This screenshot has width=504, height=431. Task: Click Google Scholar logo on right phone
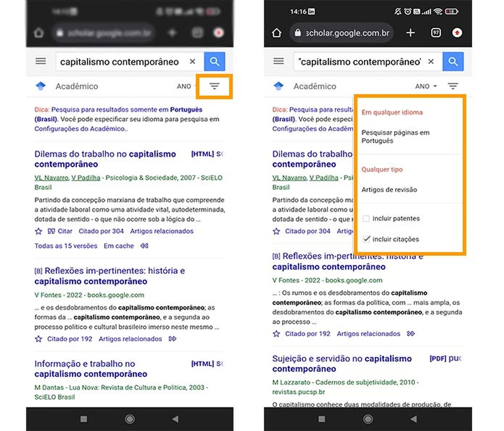coord(279,86)
